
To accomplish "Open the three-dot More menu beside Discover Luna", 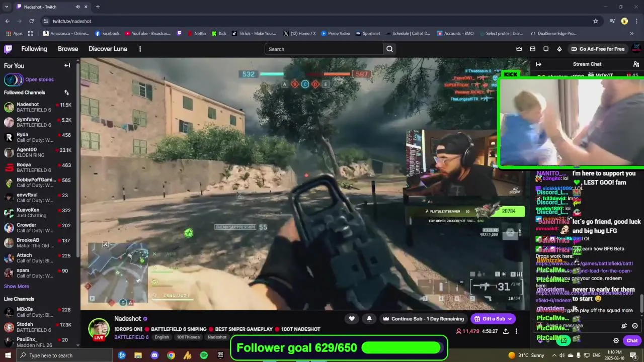I will click(140, 49).
